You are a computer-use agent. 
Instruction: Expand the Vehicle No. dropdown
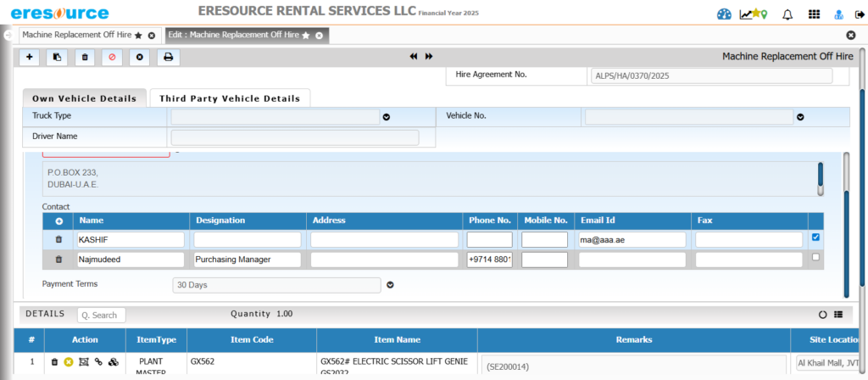(x=799, y=117)
